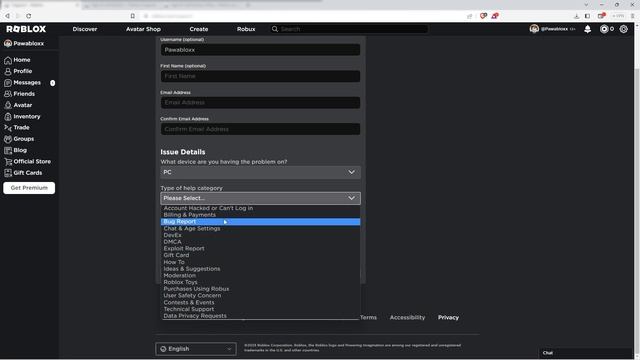Screen dimensions: 640x360
Task: Select Billing & Payments option
Action: [x=260, y=215]
